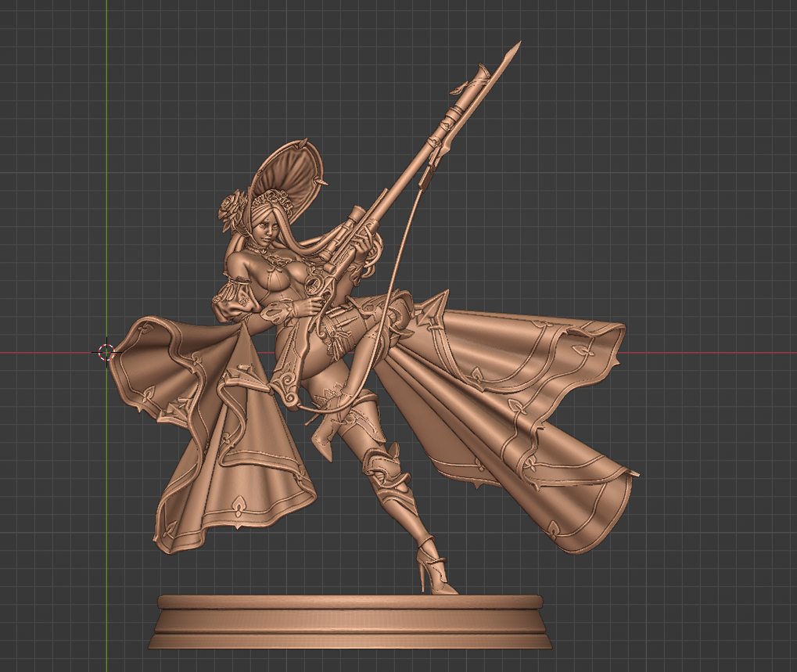
Task: Select the figurine's hat in the viewport
Action: (x=287, y=178)
